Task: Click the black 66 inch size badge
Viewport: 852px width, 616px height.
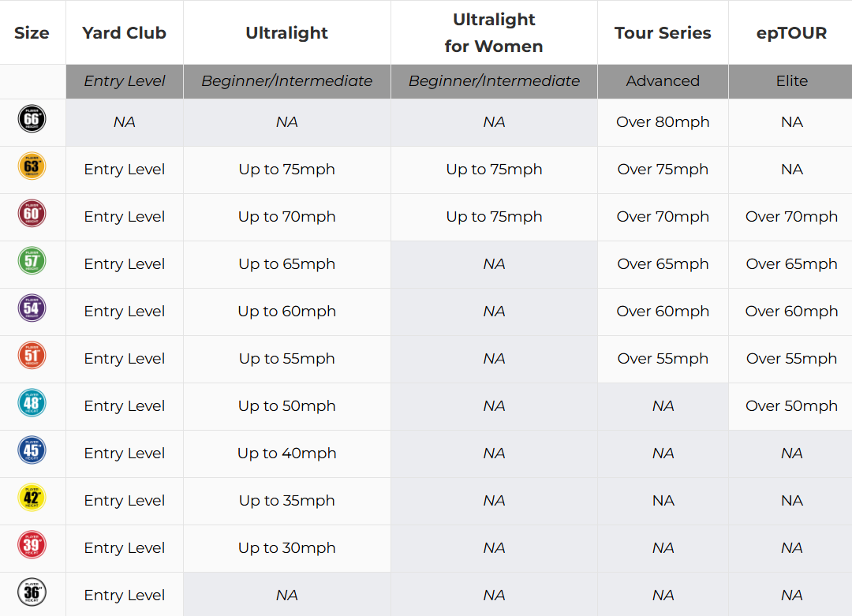Action: [32, 119]
